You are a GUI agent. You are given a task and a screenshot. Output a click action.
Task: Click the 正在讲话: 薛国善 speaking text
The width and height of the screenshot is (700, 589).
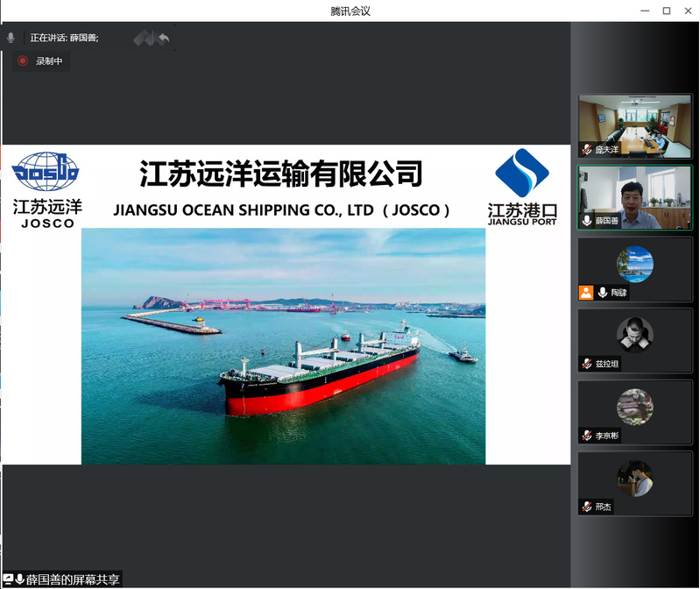64,38
